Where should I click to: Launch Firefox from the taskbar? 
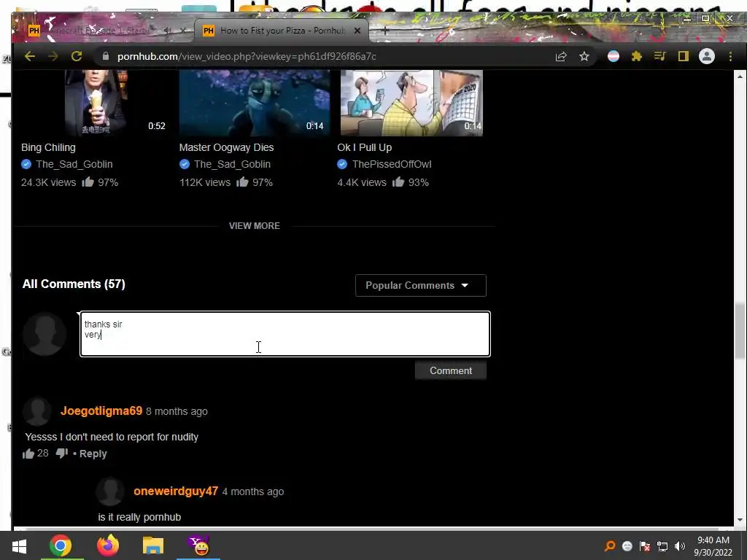pyautogui.click(x=108, y=545)
